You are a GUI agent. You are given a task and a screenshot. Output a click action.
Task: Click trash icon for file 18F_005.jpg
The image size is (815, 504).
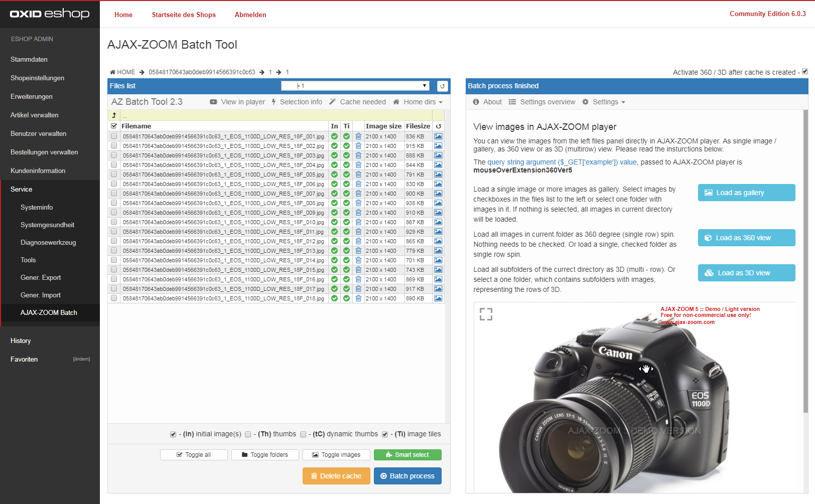click(x=358, y=175)
